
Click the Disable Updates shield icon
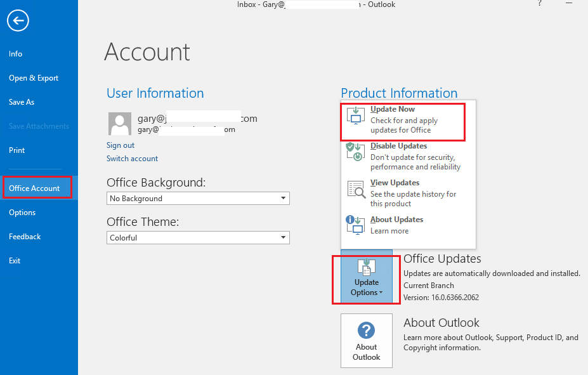tap(355, 152)
